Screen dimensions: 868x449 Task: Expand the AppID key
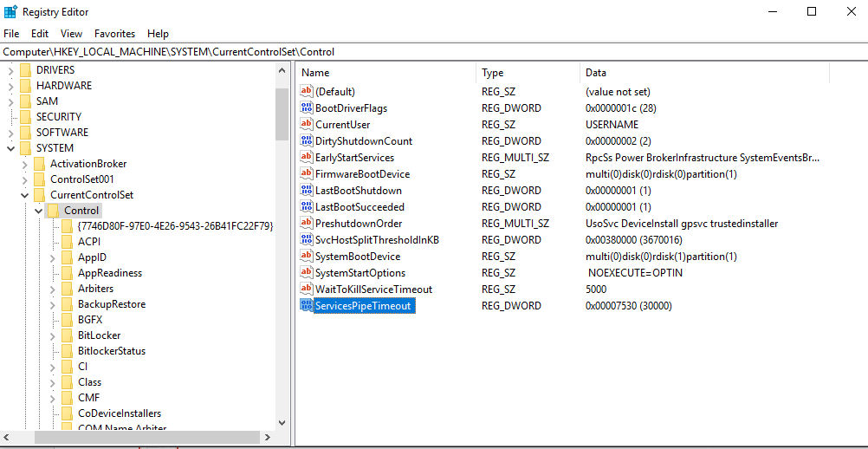[53, 257]
